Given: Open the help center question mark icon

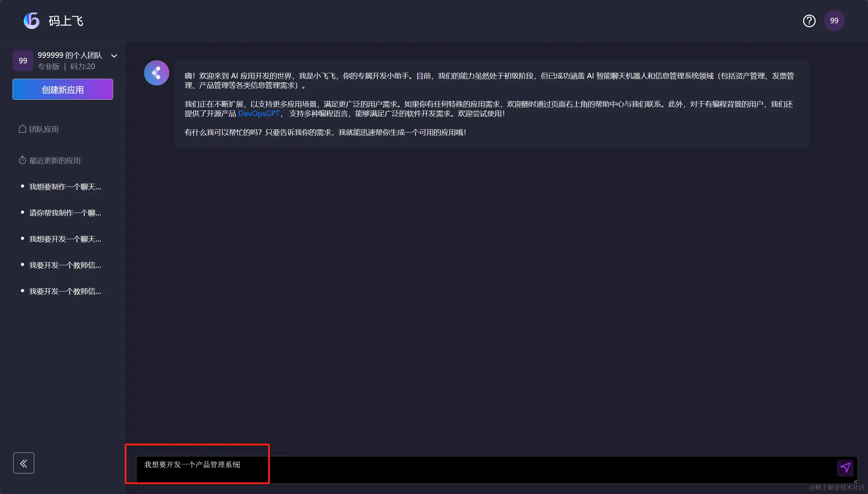Looking at the screenshot, I should click(x=809, y=21).
